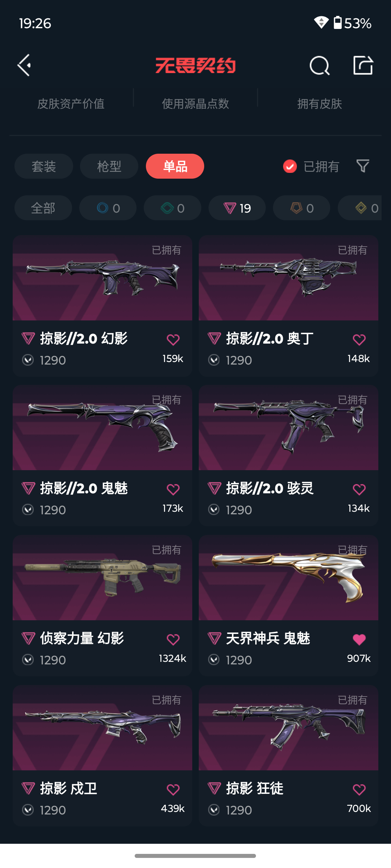The image size is (391, 868).
Task: Tap the share icon in the header
Action: 363,65
